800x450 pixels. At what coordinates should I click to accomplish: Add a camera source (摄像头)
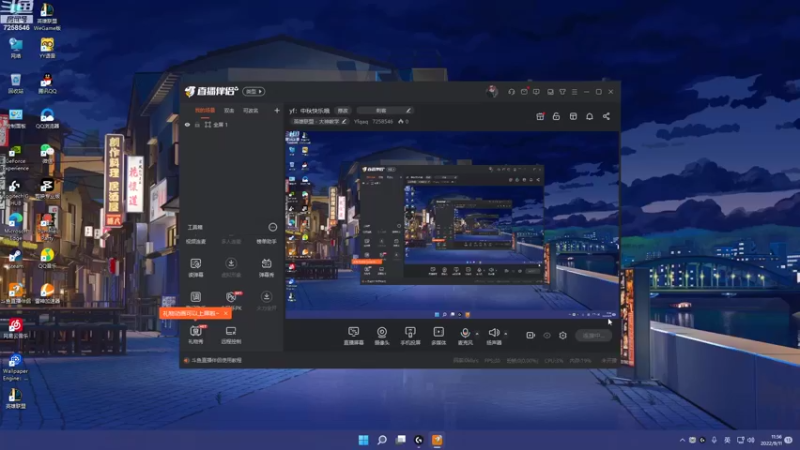382,336
